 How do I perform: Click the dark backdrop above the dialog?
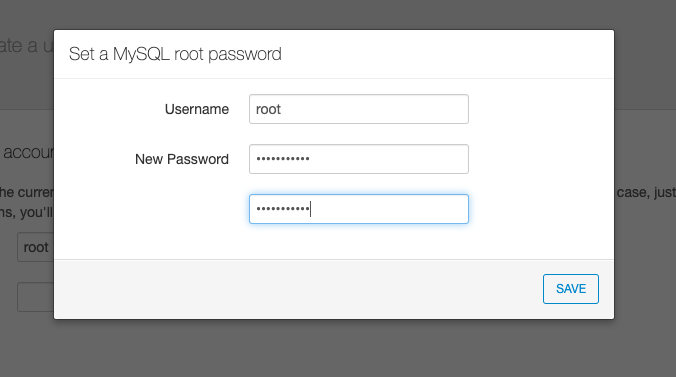(338, 14)
